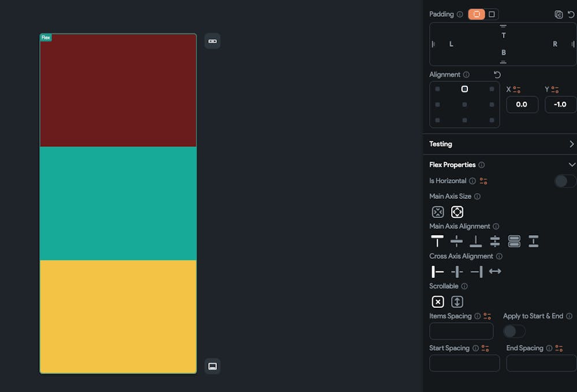Collapse the Flex Properties section

[x=571, y=165]
